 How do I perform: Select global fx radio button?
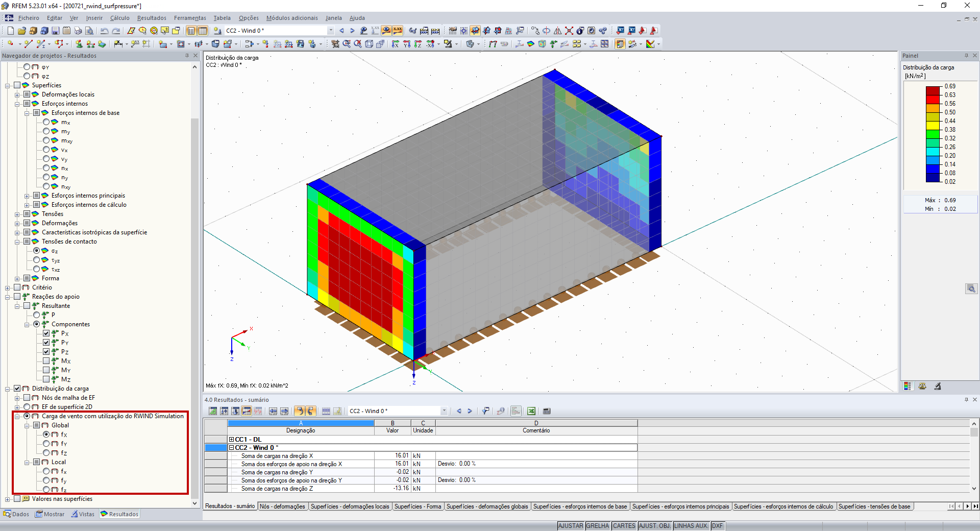(46, 435)
